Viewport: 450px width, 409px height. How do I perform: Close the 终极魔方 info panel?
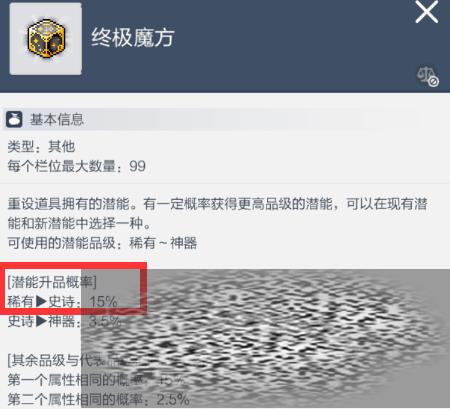pyautogui.click(x=427, y=12)
